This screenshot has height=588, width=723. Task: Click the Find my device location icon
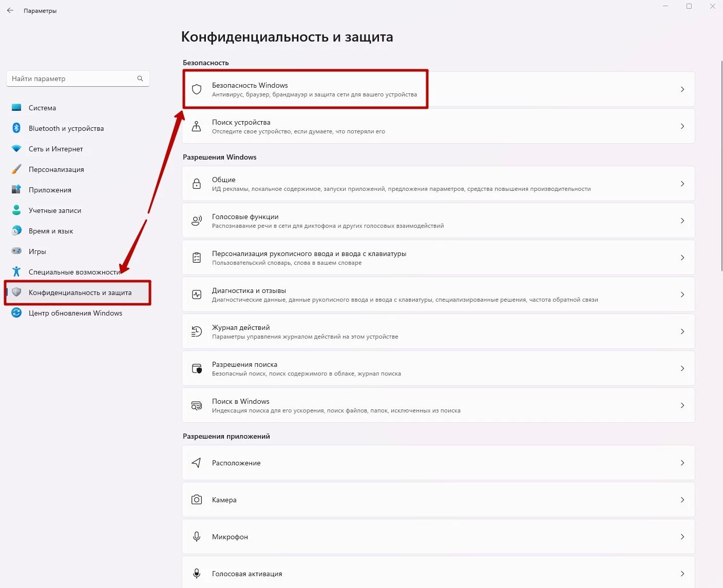(197, 126)
